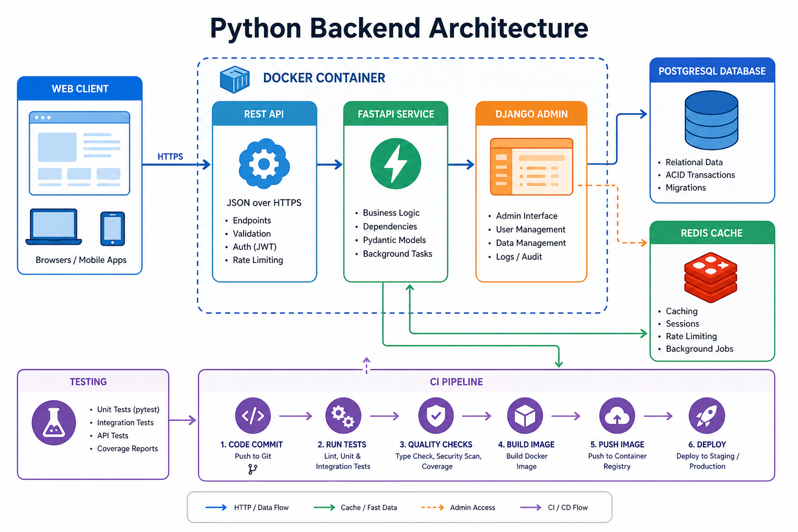Viewport: 798px width, 532px height.
Task: Click the Browsers / Mobile Apps caption
Action: pos(81,260)
